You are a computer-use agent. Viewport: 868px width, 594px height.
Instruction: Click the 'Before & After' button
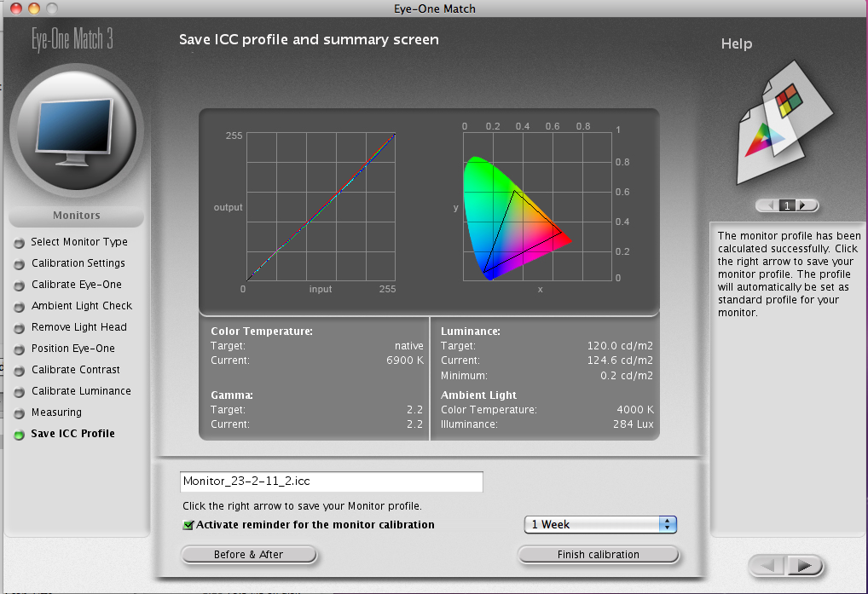tap(248, 554)
